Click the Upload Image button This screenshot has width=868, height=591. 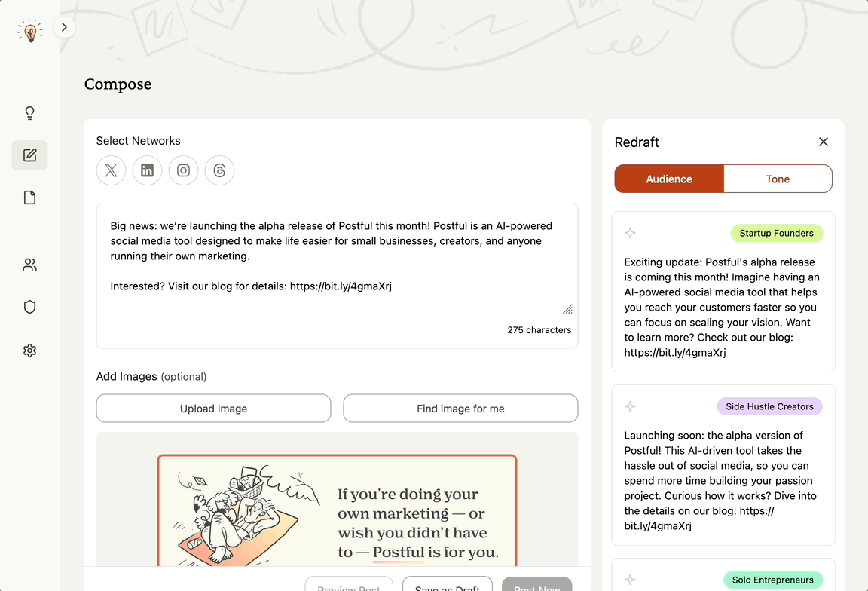click(x=213, y=409)
